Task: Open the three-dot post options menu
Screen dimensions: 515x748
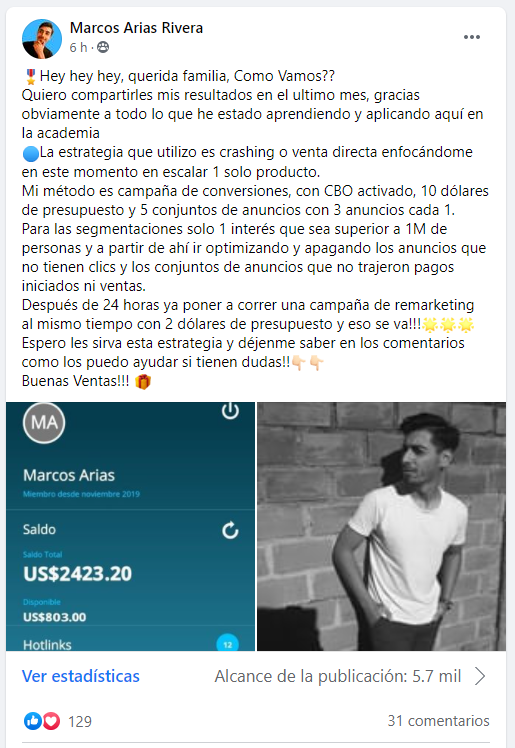Action: click(x=472, y=37)
